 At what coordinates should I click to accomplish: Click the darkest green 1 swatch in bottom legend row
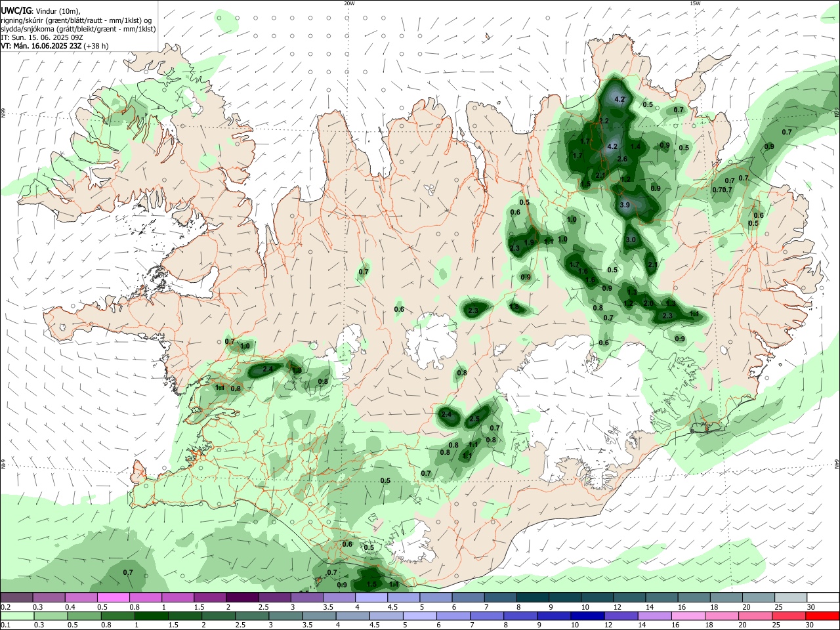[x=151, y=616]
